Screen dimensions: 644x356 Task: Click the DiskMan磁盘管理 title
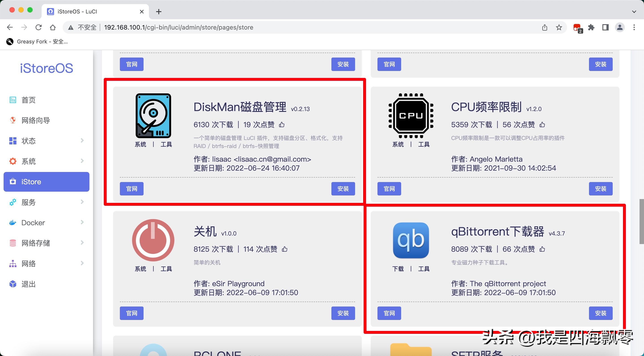(240, 107)
